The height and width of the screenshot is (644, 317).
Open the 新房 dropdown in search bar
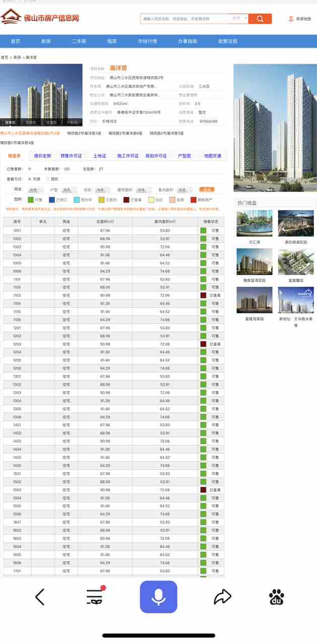239,19
